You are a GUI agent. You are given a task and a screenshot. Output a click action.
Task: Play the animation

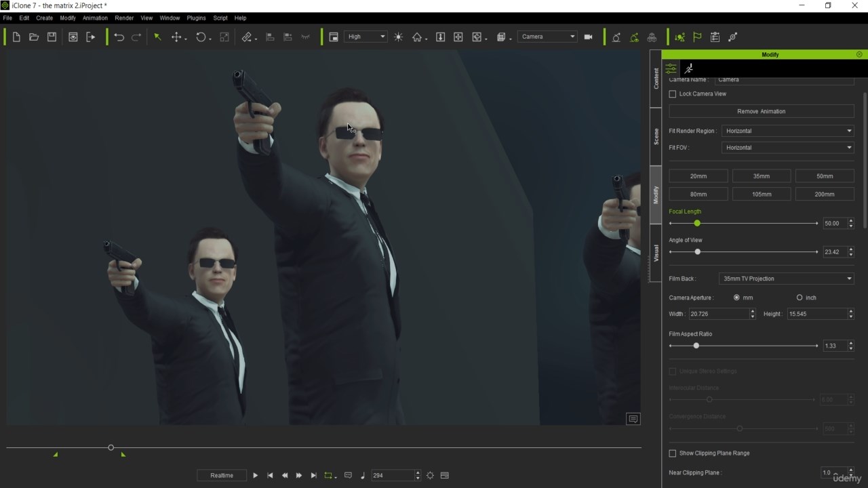coord(255,476)
